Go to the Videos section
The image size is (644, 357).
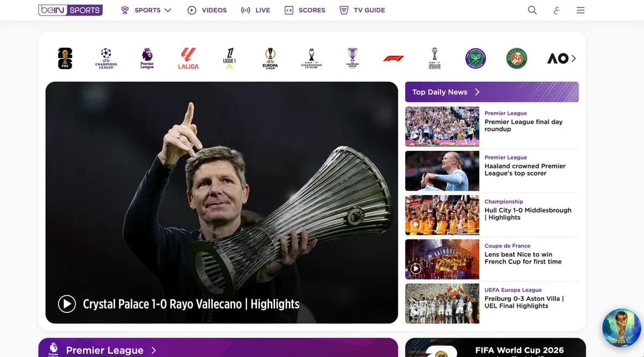coord(207,10)
